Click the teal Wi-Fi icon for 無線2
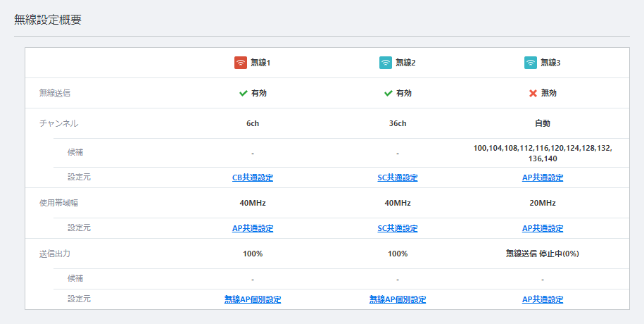This screenshot has height=324, width=644. point(386,63)
